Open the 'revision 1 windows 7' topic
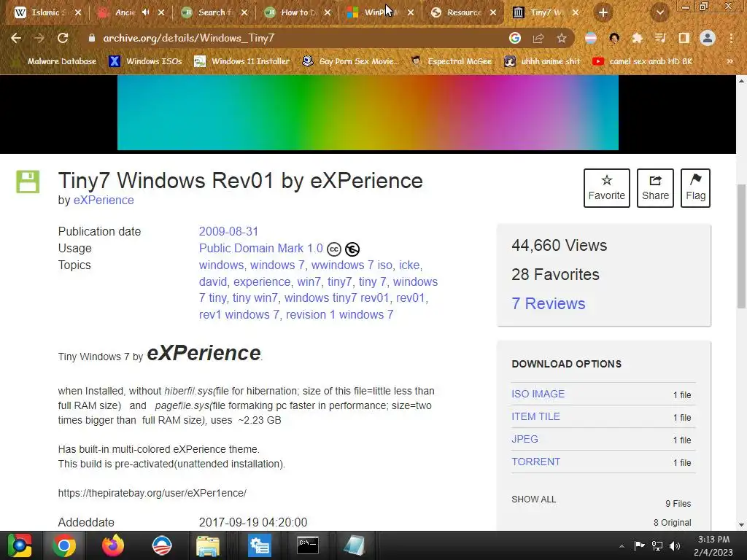 340,315
